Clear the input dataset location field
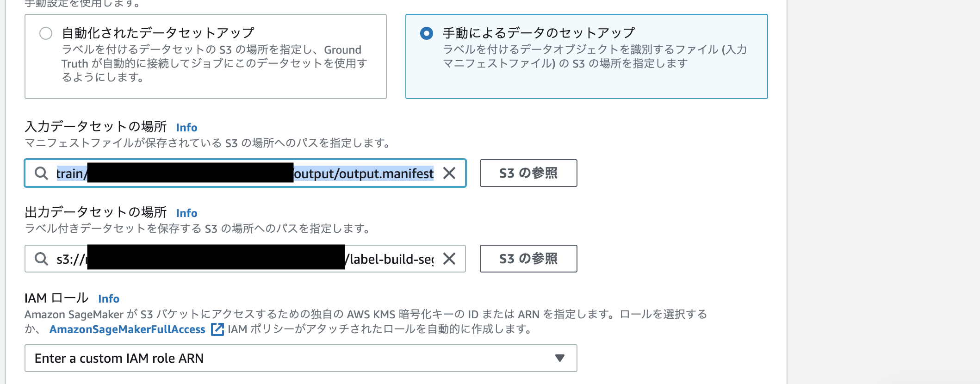This screenshot has width=980, height=384. [x=448, y=173]
